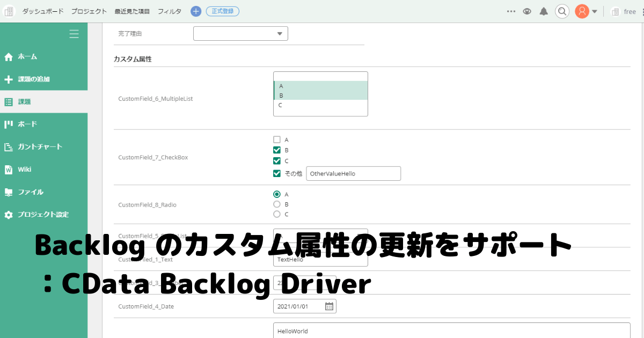
Task: Expand the user menu dropdown arrow
Action: point(595,12)
